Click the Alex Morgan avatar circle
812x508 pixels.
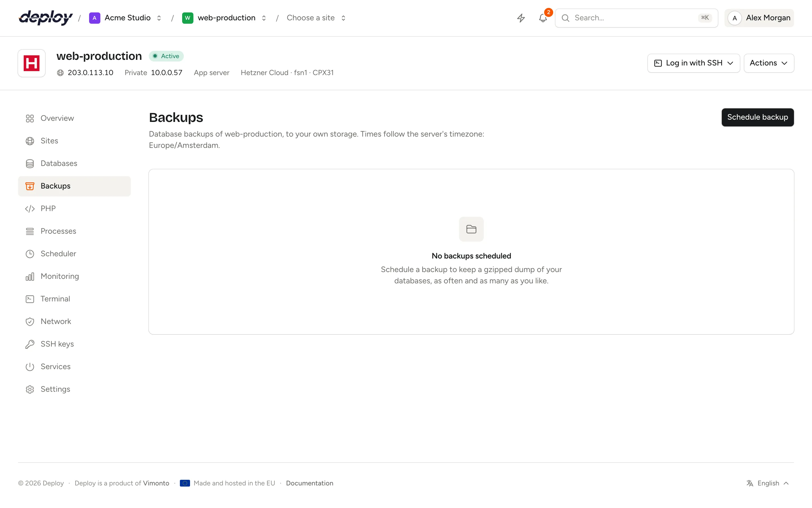click(x=734, y=18)
